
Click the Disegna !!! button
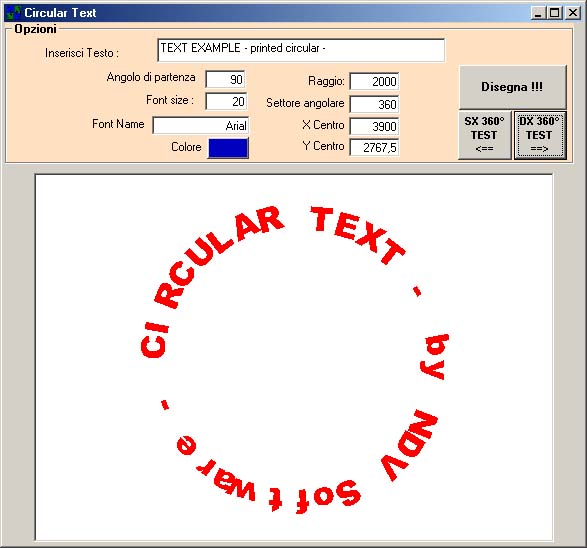(x=512, y=87)
